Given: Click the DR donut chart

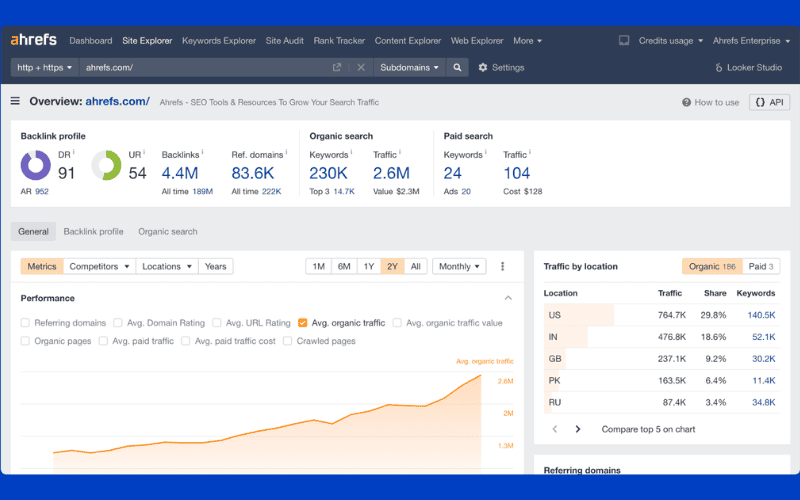Looking at the screenshot, I should coord(36,165).
